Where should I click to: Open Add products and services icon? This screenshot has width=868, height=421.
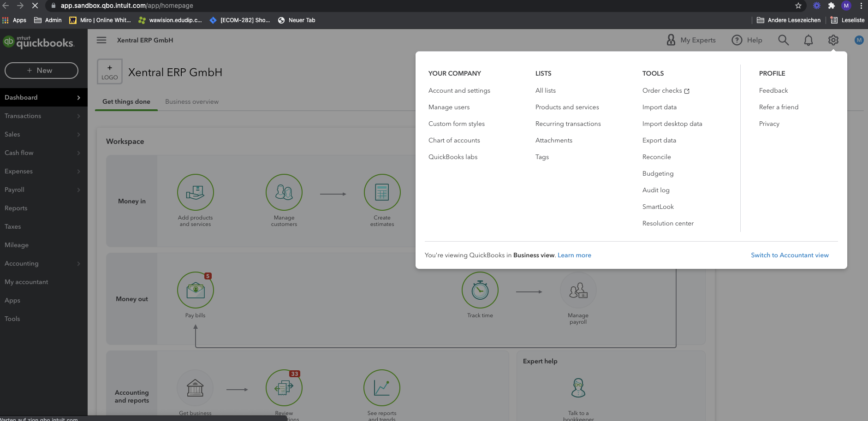pos(196,192)
